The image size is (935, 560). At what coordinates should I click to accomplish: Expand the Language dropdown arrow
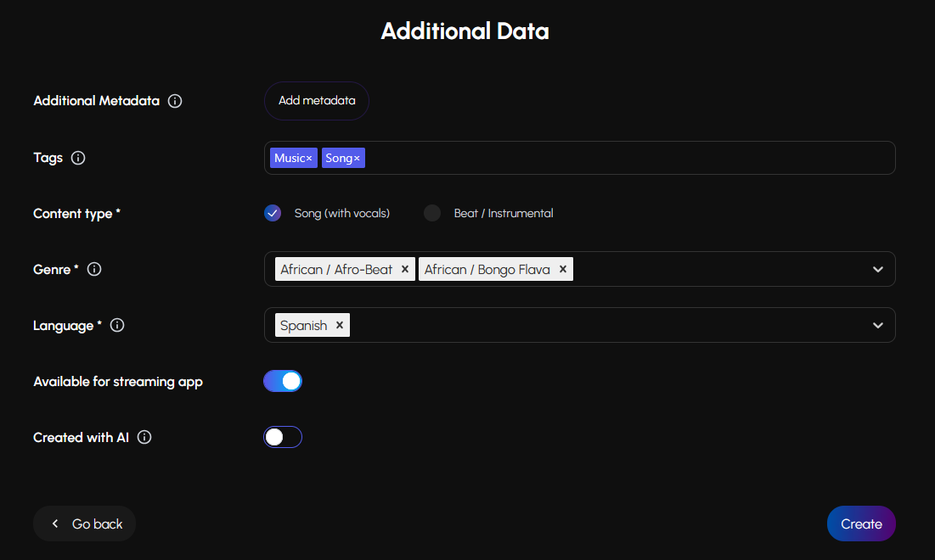pos(878,326)
